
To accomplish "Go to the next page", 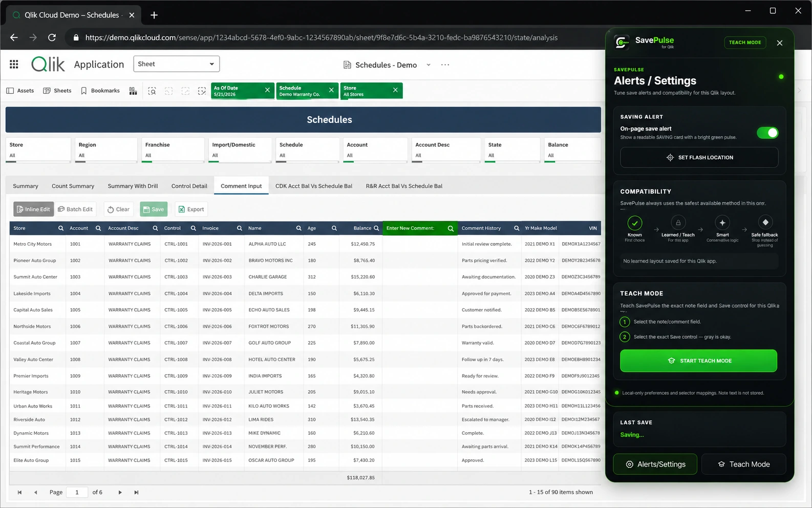I will (x=120, y=493).
